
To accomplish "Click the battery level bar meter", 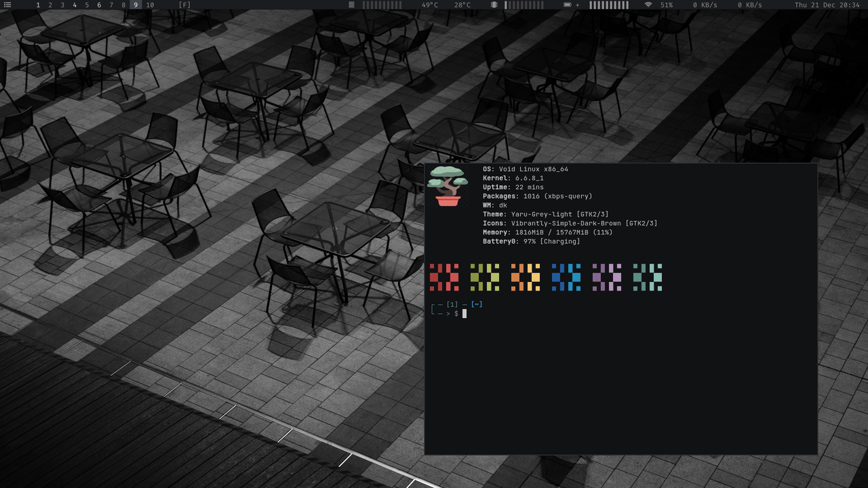I will [x=609, y=5].
